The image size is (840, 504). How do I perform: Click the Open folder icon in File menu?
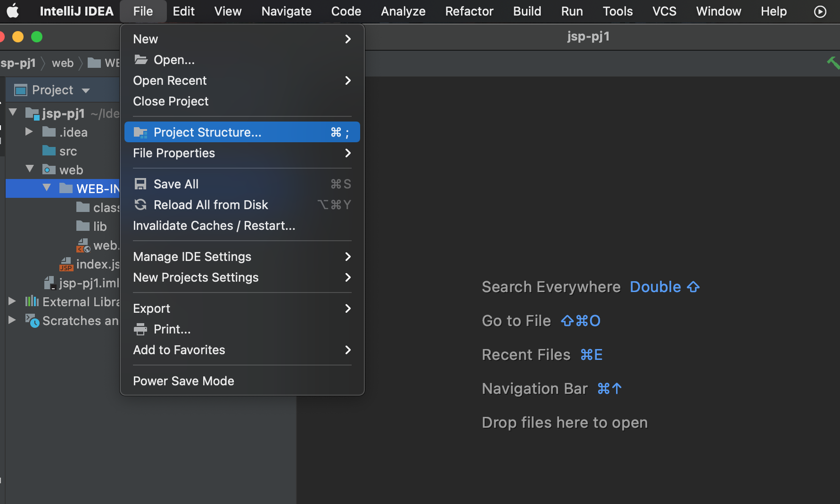pos(140,59)
